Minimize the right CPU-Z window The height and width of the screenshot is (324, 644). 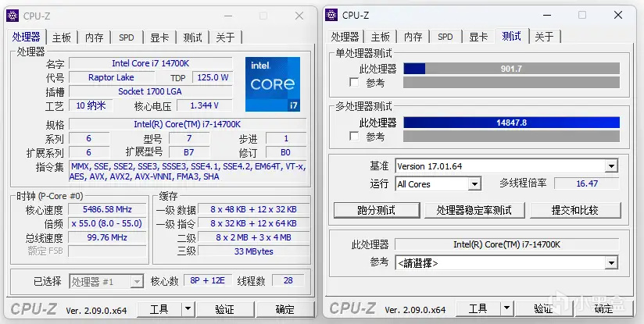(546, 15)
